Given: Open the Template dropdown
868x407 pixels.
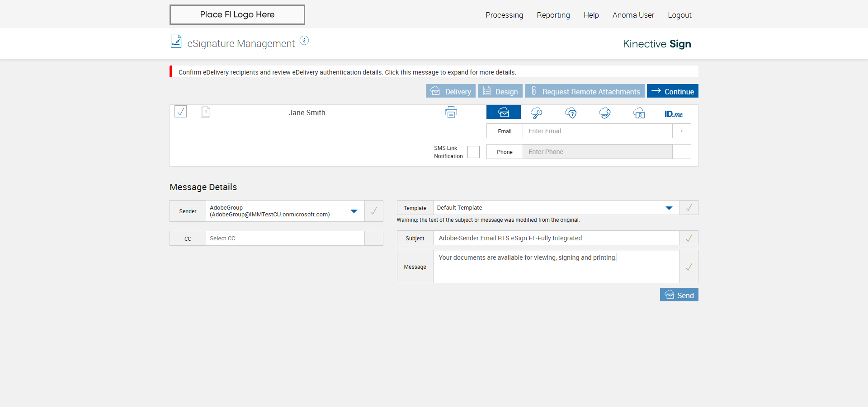Looking at the screenshot, I should [669, 208].
